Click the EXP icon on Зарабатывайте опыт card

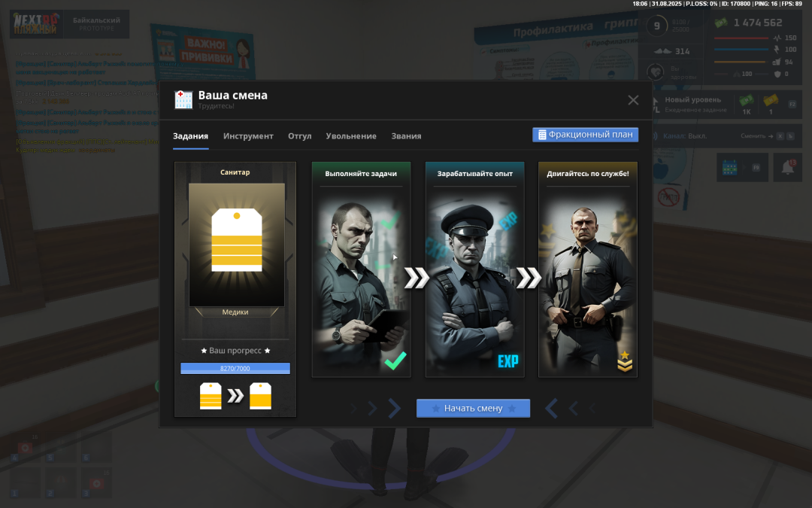pos(508,361)
